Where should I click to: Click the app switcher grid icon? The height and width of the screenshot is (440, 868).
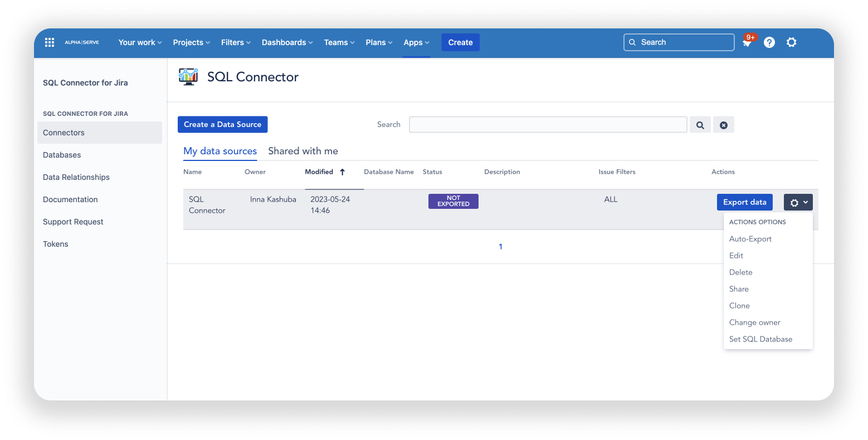[x=49, y=42]
